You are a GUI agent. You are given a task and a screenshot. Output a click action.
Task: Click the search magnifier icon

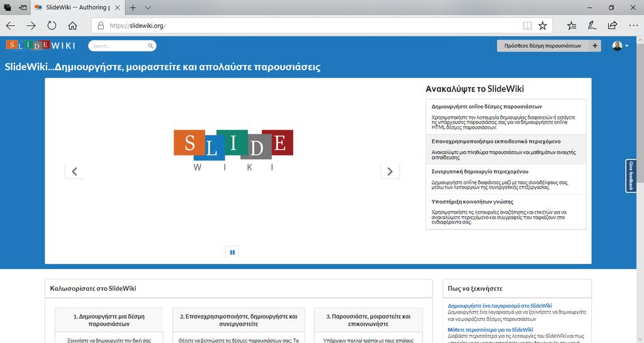click(150, 46)
